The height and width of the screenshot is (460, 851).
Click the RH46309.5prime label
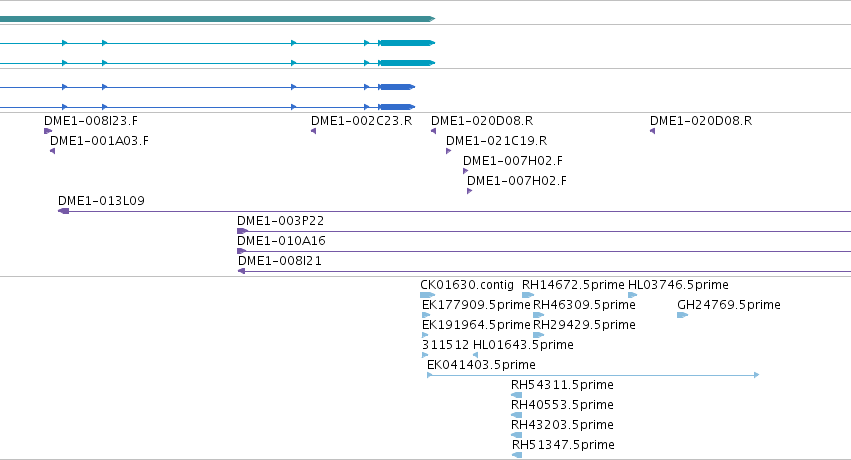pos(584,305)
